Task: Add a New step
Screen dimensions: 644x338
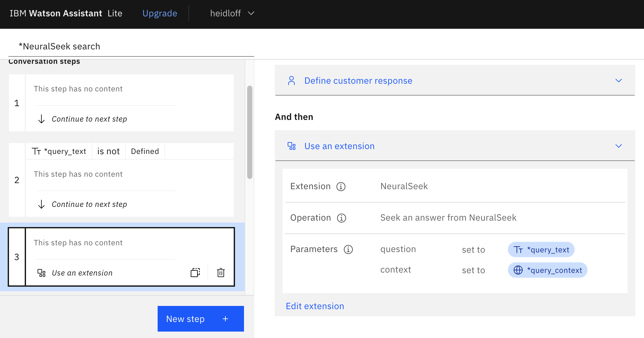Action: 201,319
